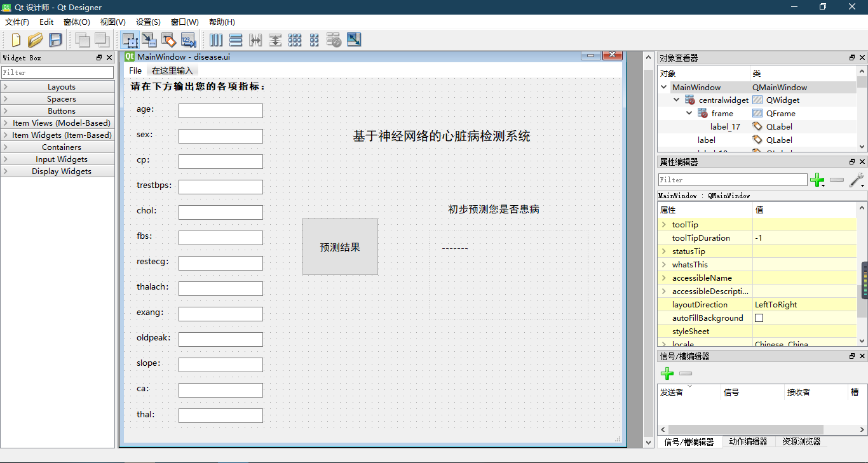Click the 预测结果 button on form

pyautogui.click(x=340, y=247)
